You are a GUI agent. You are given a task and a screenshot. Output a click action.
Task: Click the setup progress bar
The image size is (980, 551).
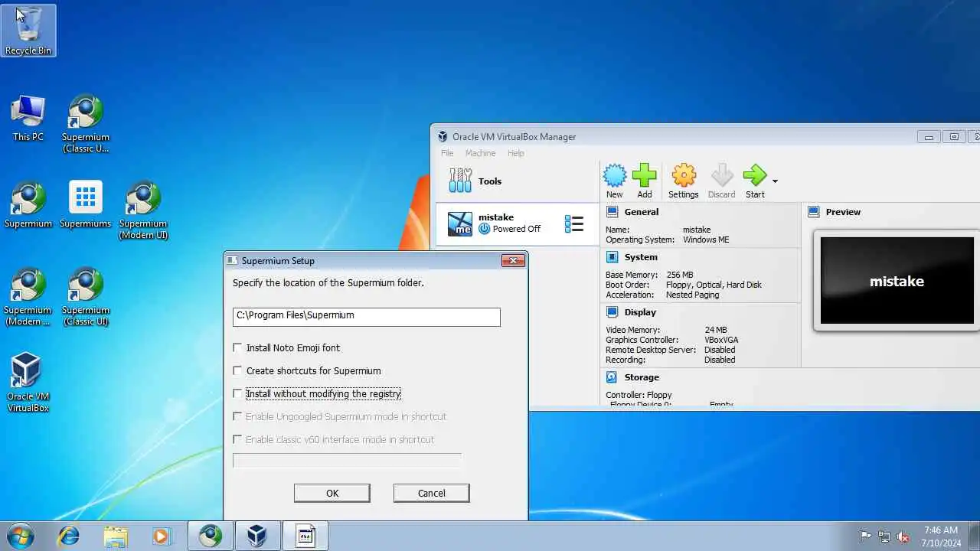pyautogui.click(x=347, y=460)
